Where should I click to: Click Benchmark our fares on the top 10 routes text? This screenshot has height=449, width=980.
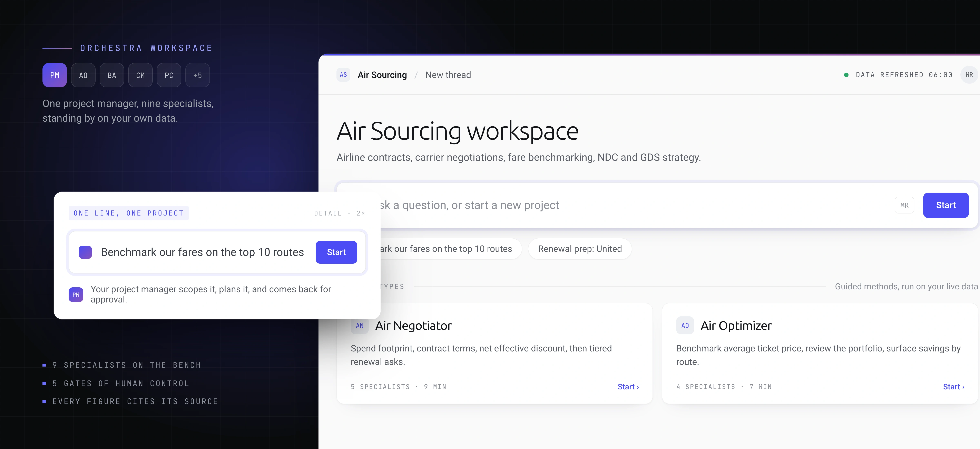pos(202,252)
